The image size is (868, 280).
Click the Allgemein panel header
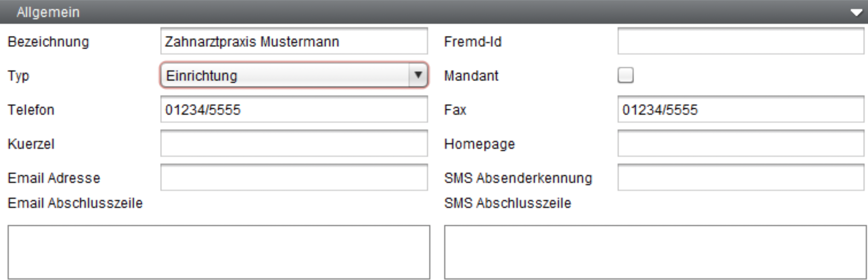pos(434,12)
